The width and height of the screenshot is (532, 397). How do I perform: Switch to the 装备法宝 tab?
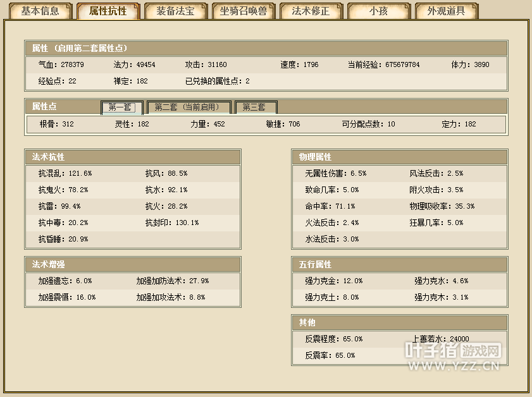tap(175, 11)
